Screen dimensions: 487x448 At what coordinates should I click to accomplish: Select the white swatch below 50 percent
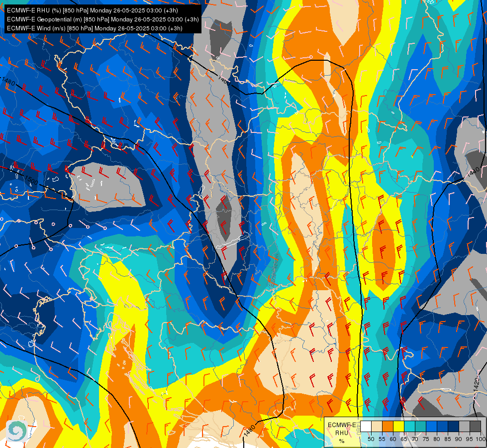point(366,426)
